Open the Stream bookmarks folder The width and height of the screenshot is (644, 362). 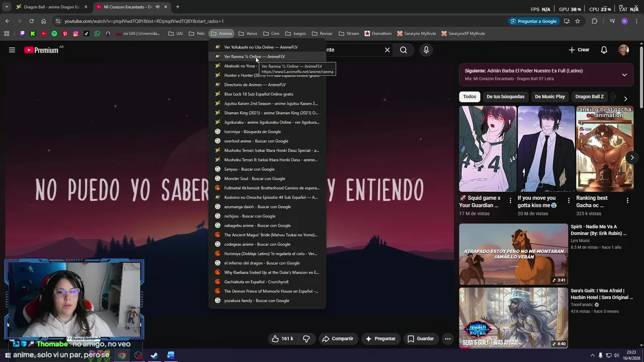349,34
